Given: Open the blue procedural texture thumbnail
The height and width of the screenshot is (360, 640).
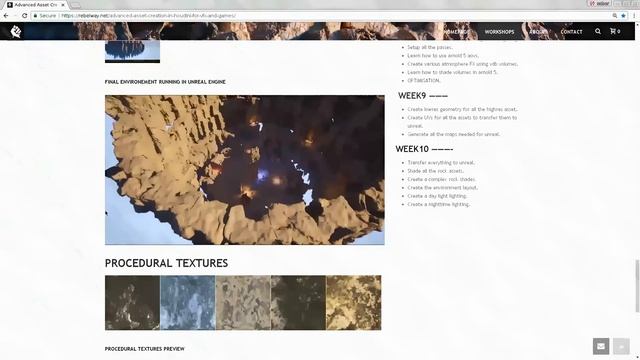Looking at the screenshot, I should click(x=188, y=302).
